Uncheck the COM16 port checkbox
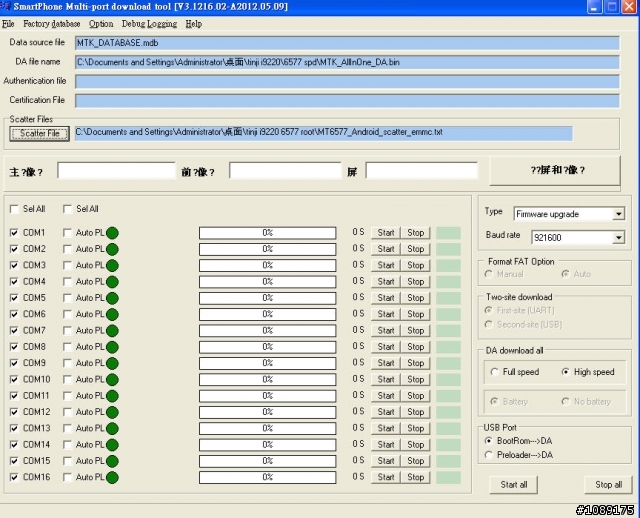Screen dimensions: 640x518 [x=14, y=477]
